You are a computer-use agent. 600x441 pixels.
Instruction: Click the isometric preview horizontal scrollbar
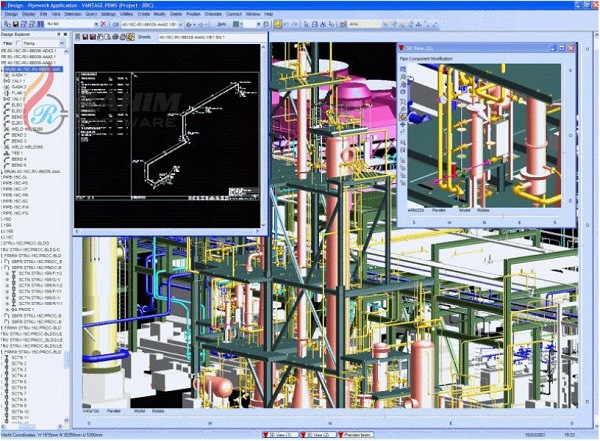(168, 232)
